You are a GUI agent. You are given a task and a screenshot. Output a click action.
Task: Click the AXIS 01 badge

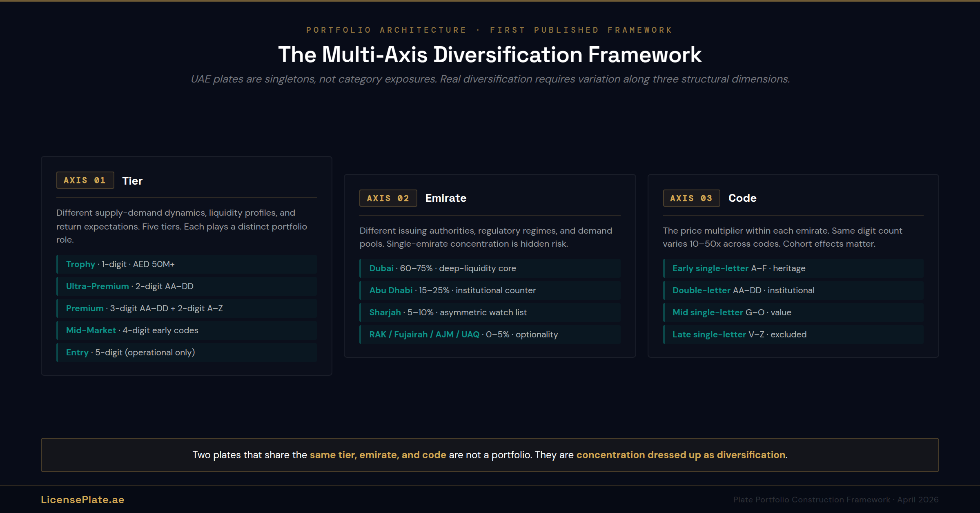tap(85, 180)
